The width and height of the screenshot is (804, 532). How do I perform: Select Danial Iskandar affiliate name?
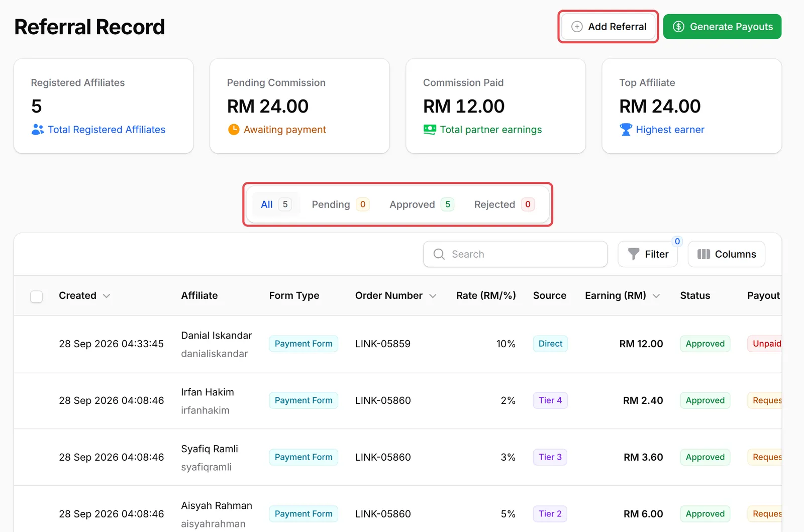coord(216,335)
